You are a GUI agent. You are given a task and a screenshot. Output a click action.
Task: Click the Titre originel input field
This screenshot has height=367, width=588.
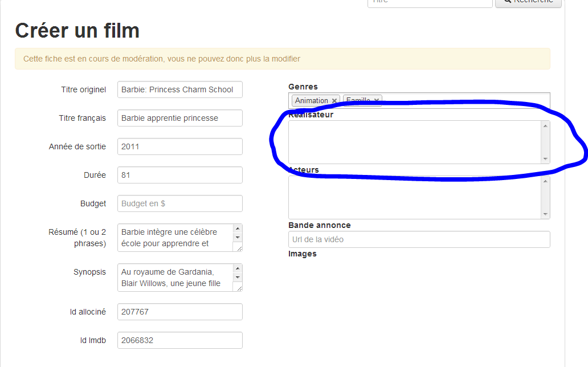coord(180,89)
